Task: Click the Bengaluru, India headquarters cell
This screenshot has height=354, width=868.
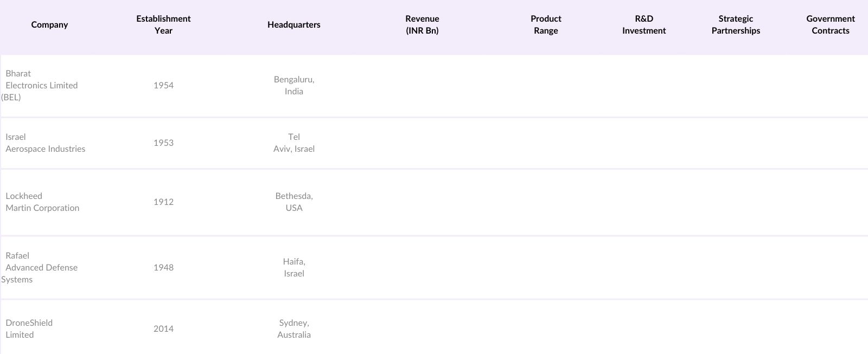Action: pos(293,85)
